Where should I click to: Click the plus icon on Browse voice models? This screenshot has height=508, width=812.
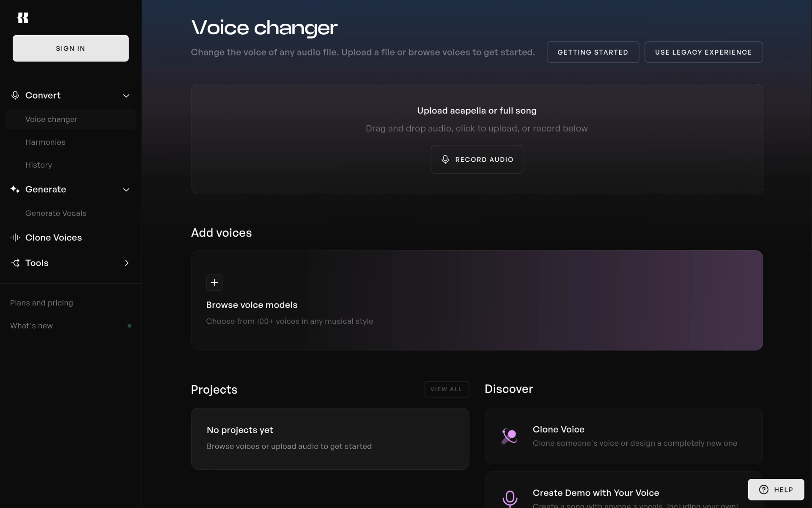tap(214, 282)
